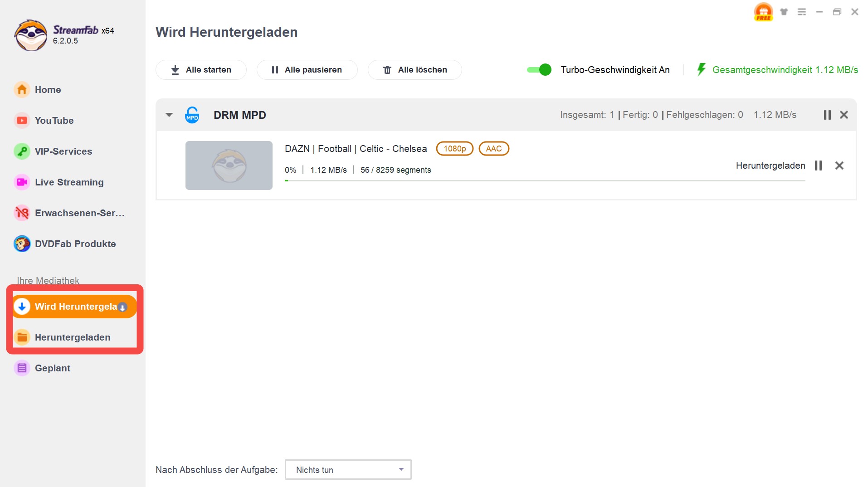Click the Fertig: 0 counter
Image resolution: width=868 pixels, height=487 pixels.
[x=640, y=115]
